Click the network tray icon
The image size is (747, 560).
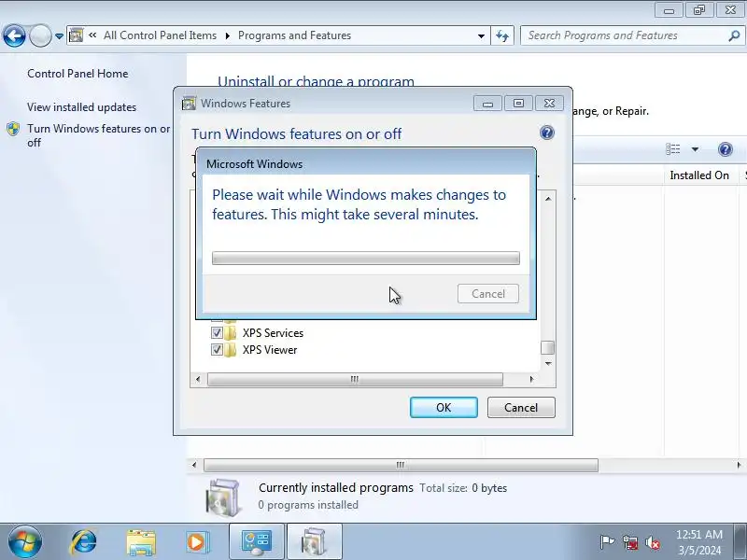point(629,542)
